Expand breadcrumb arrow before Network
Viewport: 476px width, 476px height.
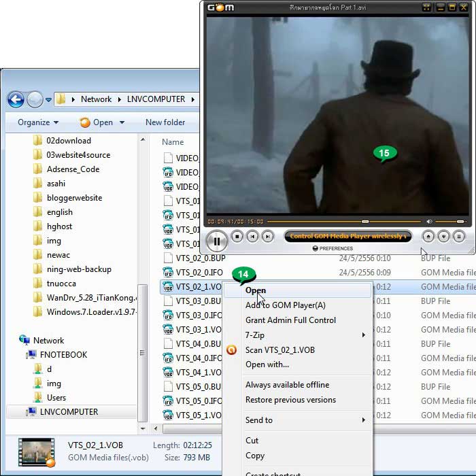73,99
